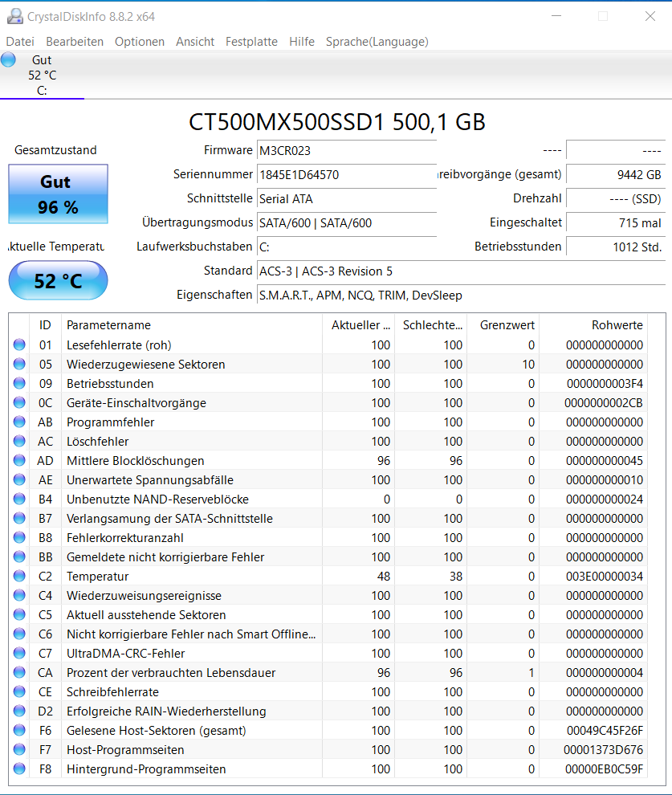Click the CrystalDiskInfo app icon in title bar
This screenshot has height=795, width=672.
pos(15,16)
